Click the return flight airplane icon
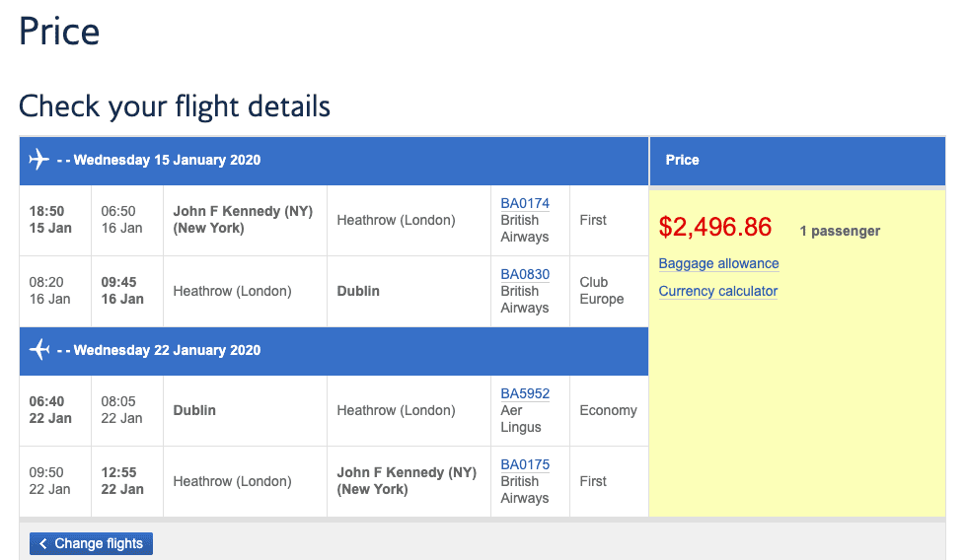The image size is (966, 560). 39,350
